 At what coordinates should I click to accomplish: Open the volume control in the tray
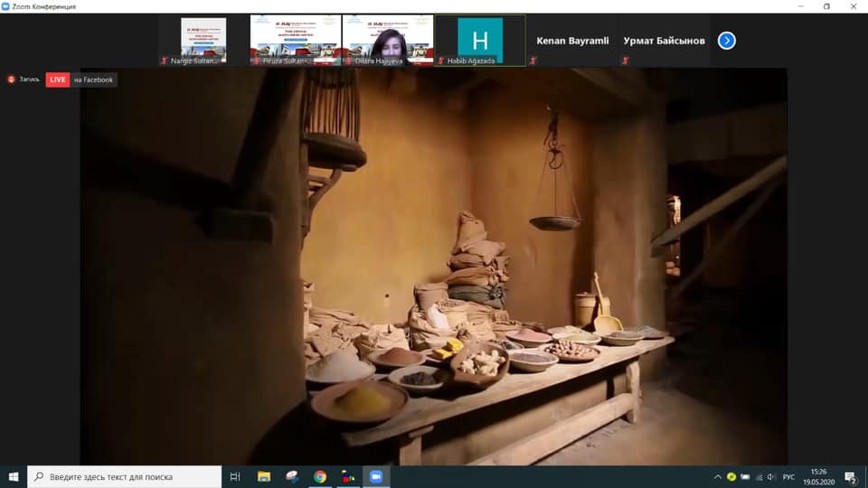pyautogui.click(x=771, y=476)
